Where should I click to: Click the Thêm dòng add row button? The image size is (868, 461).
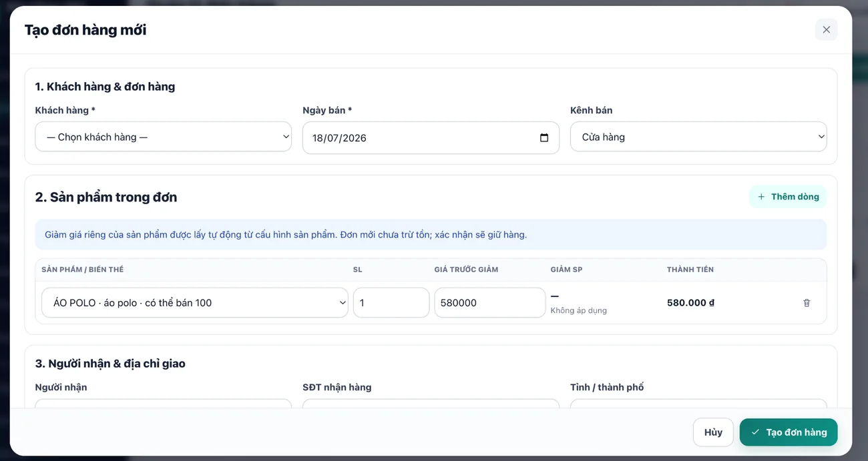(788, 197)
